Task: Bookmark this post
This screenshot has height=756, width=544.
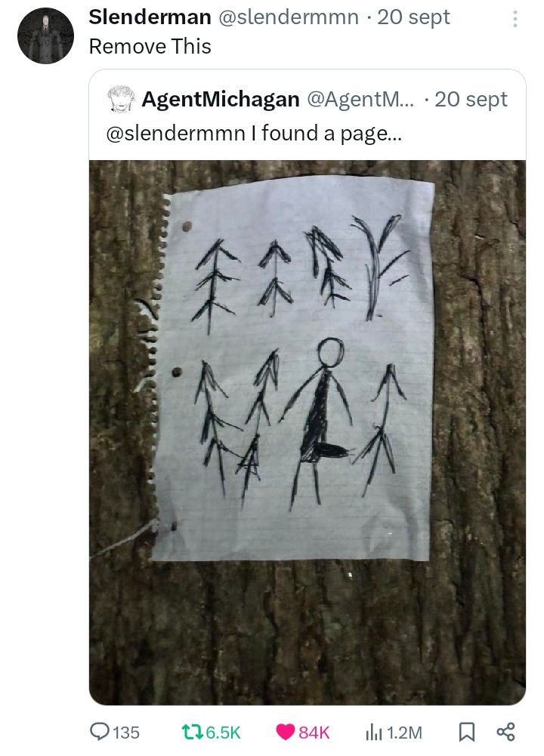Action: click(x=466, y=732)
